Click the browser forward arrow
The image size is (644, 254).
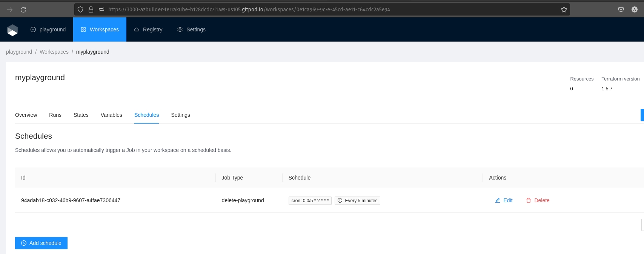(x=10, y=9)
